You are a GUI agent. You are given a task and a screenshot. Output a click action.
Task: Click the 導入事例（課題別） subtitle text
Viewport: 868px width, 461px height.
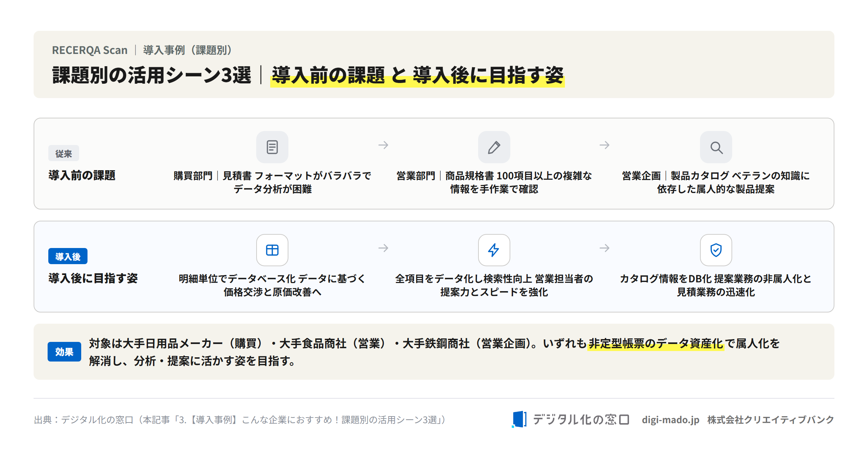188,50
